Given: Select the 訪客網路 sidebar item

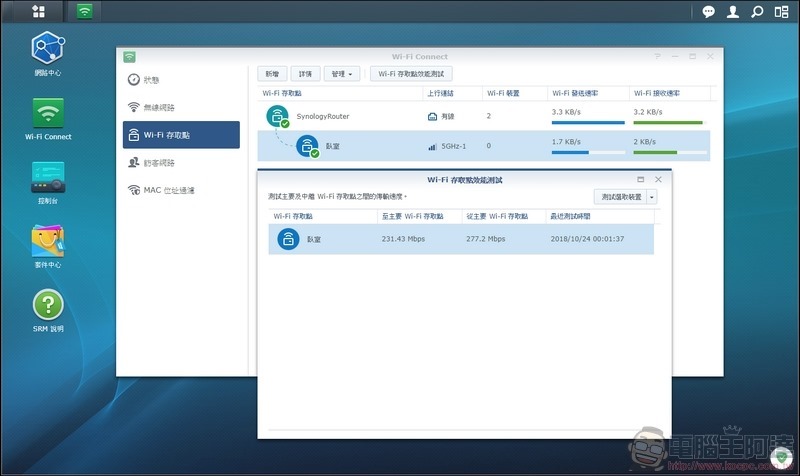Looking at the screenshot, I should click(x=181, y=162).
